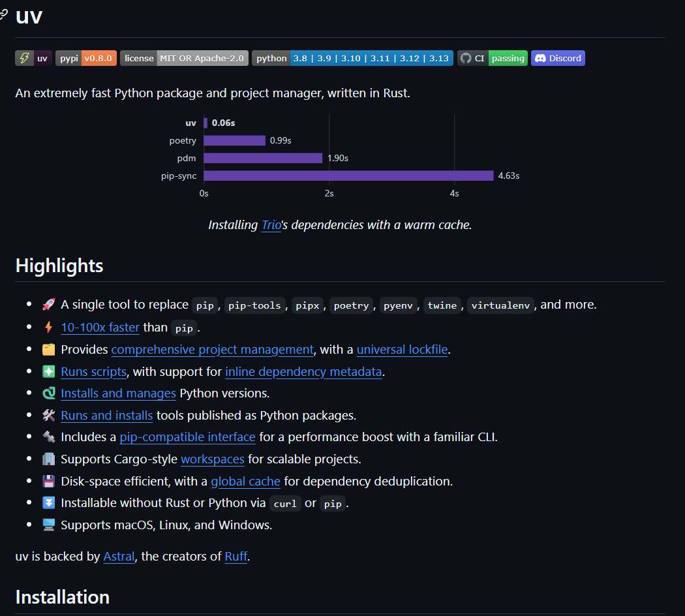
Task: Click the floppy disk emoji beside Disk-space efficient
Action: [x=48, y=481]
